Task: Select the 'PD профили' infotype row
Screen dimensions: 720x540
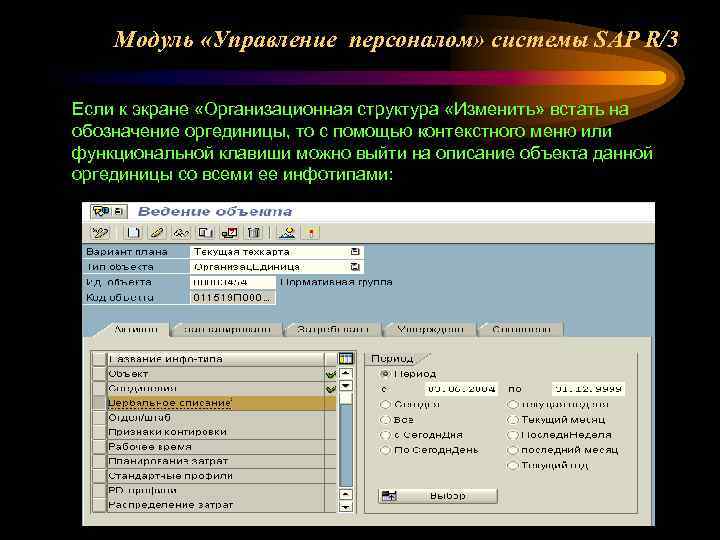Action: (216, 490)
